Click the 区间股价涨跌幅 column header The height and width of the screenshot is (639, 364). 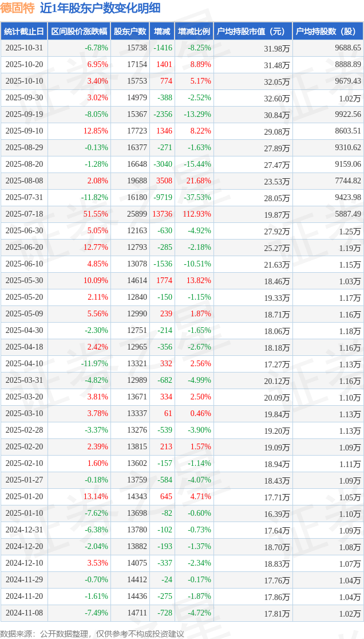(78, 32)
